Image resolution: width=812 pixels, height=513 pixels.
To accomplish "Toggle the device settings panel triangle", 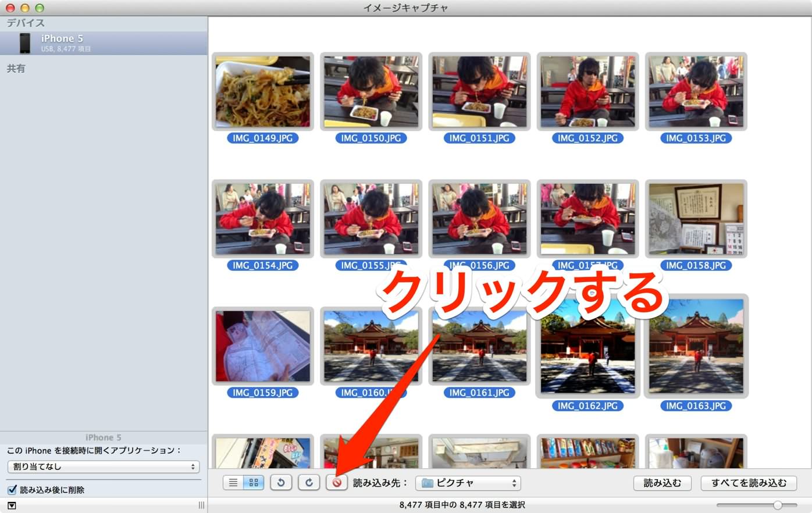I will 12,505.
